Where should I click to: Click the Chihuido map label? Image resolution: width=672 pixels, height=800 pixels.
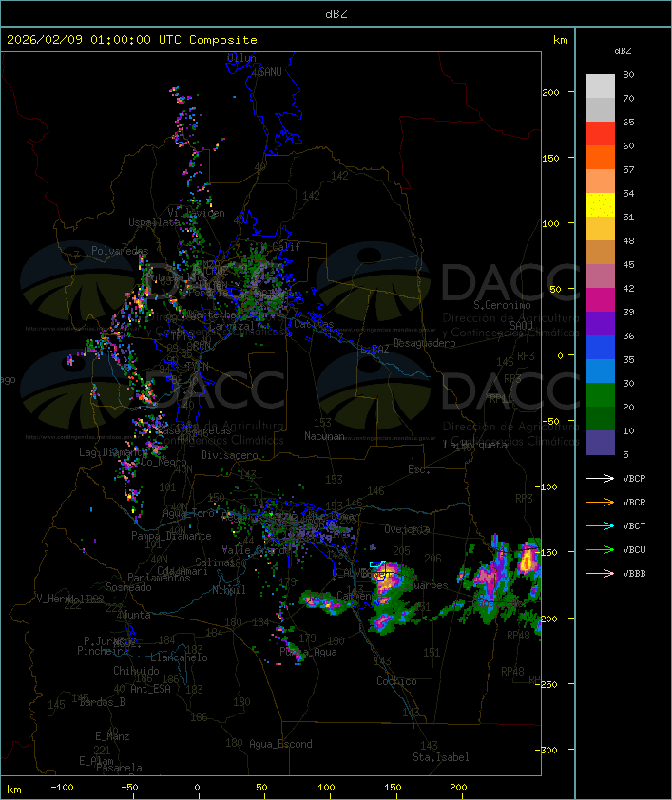[136, 671]
